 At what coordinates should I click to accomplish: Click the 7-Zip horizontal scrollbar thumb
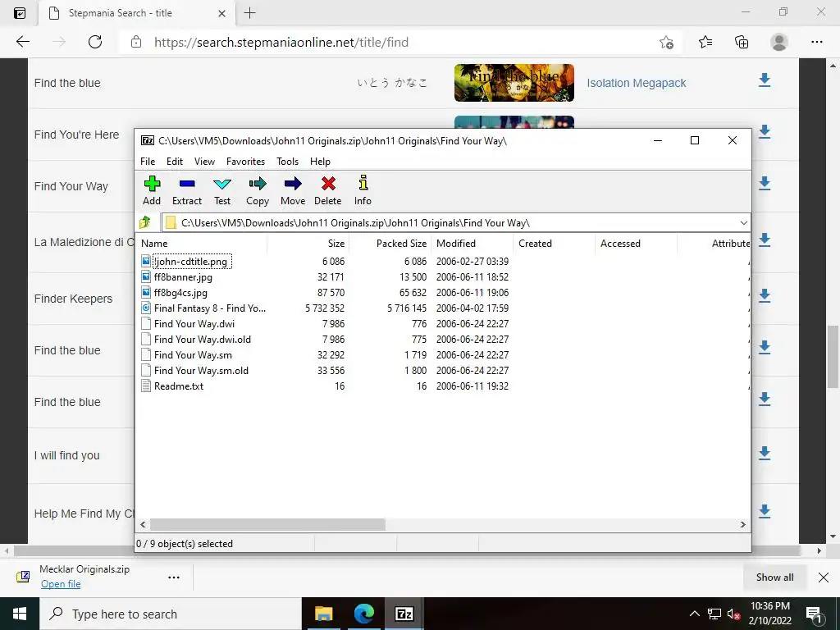point(267,524)
